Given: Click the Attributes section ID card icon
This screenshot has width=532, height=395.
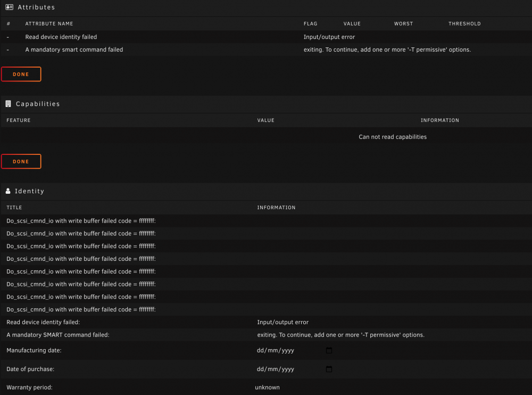Looking at the screenshot, I should point(10,7).
